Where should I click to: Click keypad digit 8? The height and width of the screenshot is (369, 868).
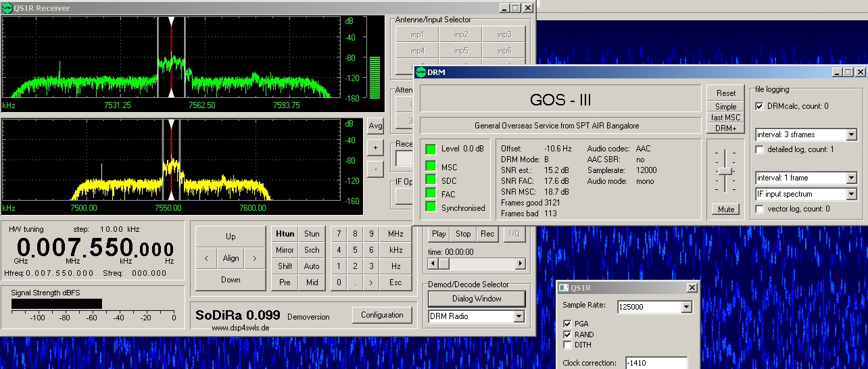[355, 234]
